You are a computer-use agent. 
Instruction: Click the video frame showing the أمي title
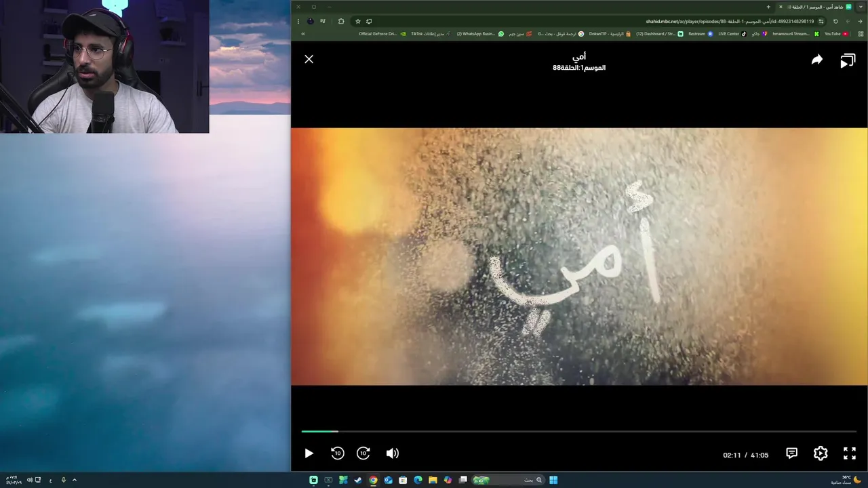click(x=579, y=256)
